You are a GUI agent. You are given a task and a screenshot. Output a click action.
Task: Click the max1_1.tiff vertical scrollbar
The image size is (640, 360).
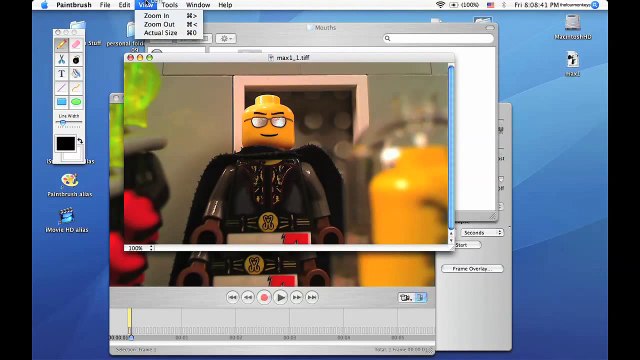tap(451, 147)
